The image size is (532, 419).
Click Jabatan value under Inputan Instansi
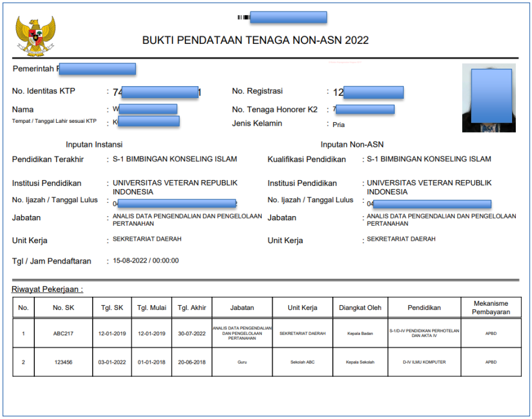pos(187,220)
